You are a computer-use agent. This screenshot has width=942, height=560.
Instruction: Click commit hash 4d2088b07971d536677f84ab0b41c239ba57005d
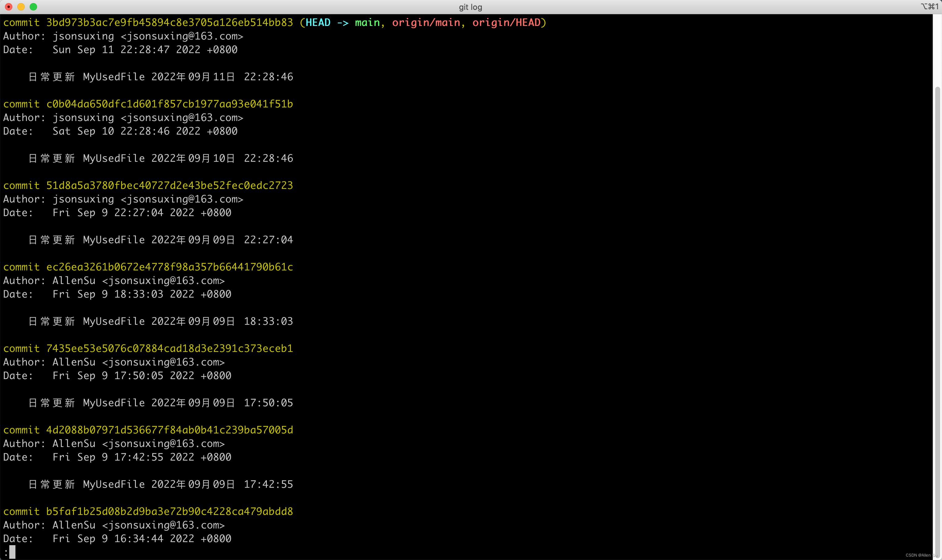point(170,430)
